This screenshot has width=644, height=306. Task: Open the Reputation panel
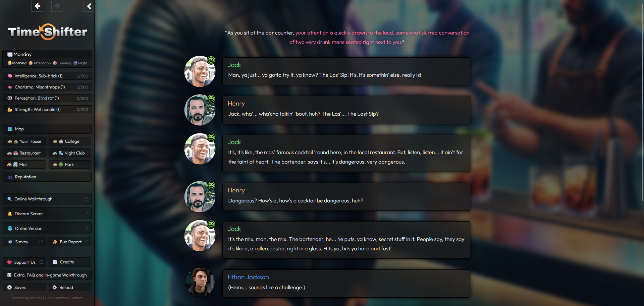pos(47,177)
